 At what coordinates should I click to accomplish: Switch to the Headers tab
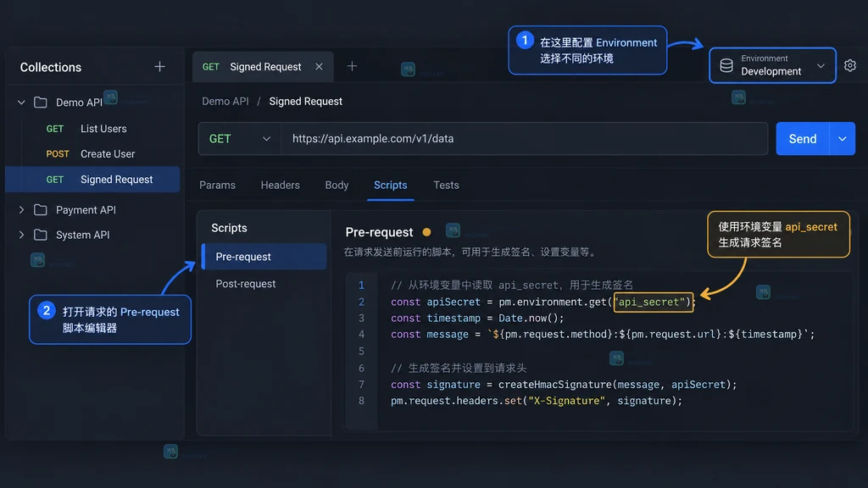click(x=280, y=186)
